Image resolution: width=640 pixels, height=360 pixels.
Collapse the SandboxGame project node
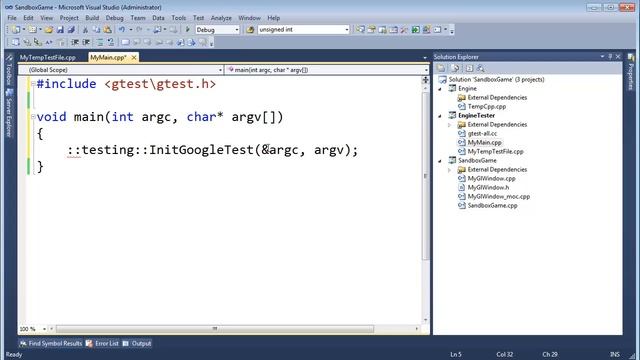click(x=440, y=161)
